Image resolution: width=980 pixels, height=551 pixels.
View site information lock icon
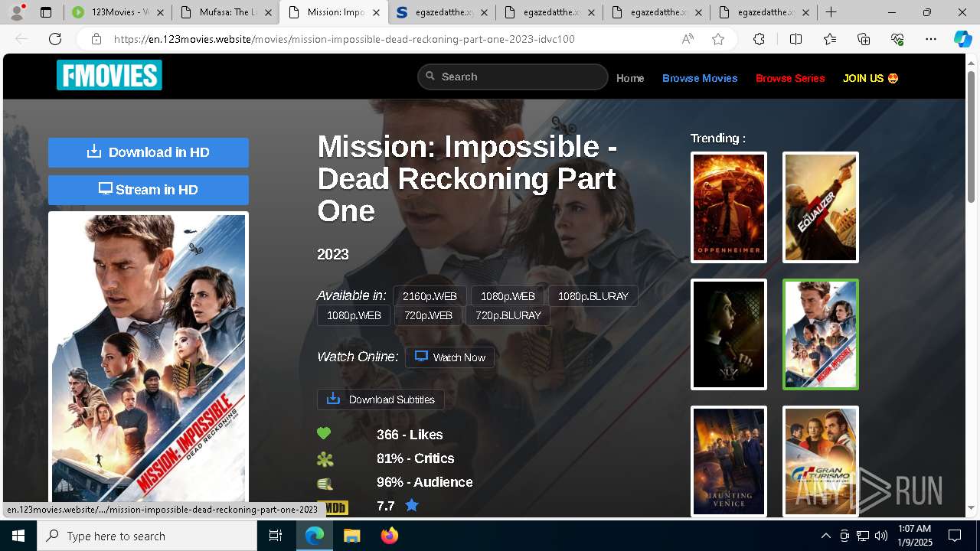tap(96, 39)
